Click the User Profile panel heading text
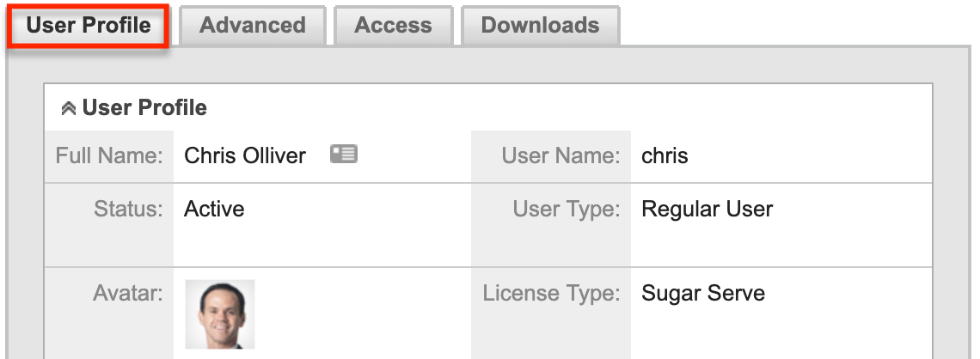The image size is (980, 359). (x=144, y=108)
